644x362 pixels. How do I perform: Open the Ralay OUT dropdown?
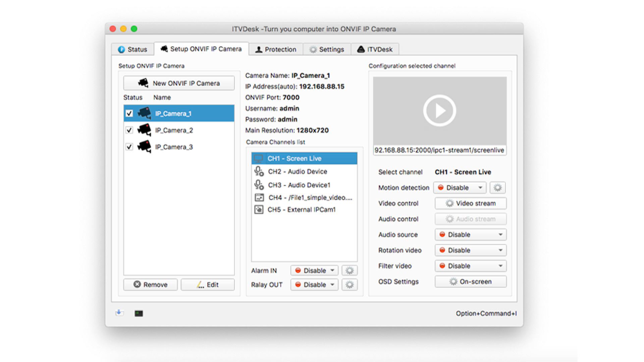(314, 285)
